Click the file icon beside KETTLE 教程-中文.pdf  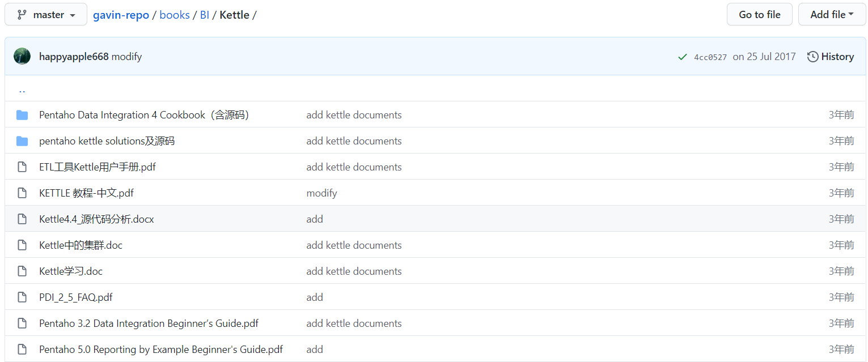click(22, 193)
